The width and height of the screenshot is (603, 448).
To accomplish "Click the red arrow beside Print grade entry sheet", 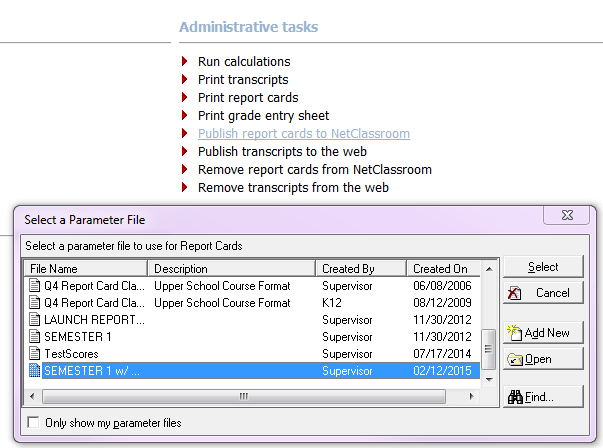I will pos(185,115).
